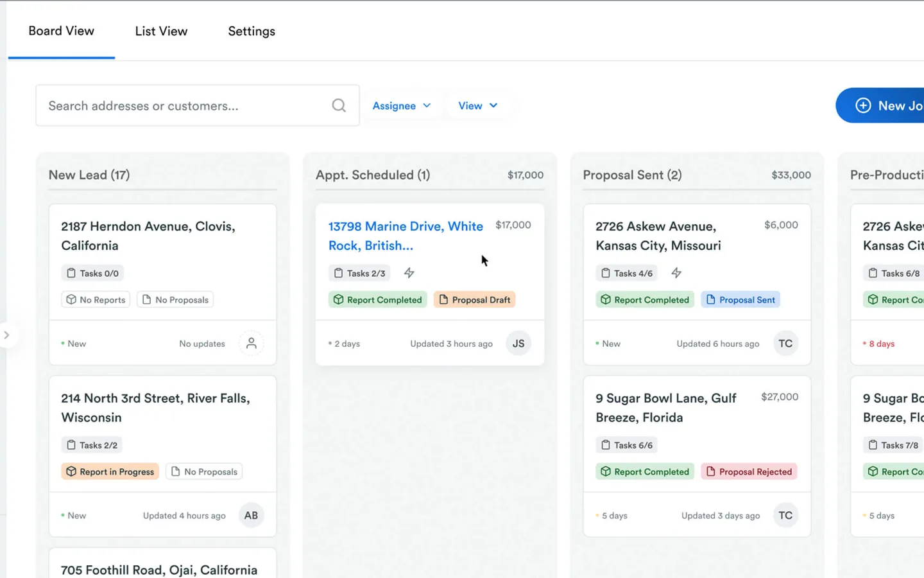The height and width of the screenshot is (578, 924).
Task: Click the Proposal Sent (2) column header
Action: [632, 175]
